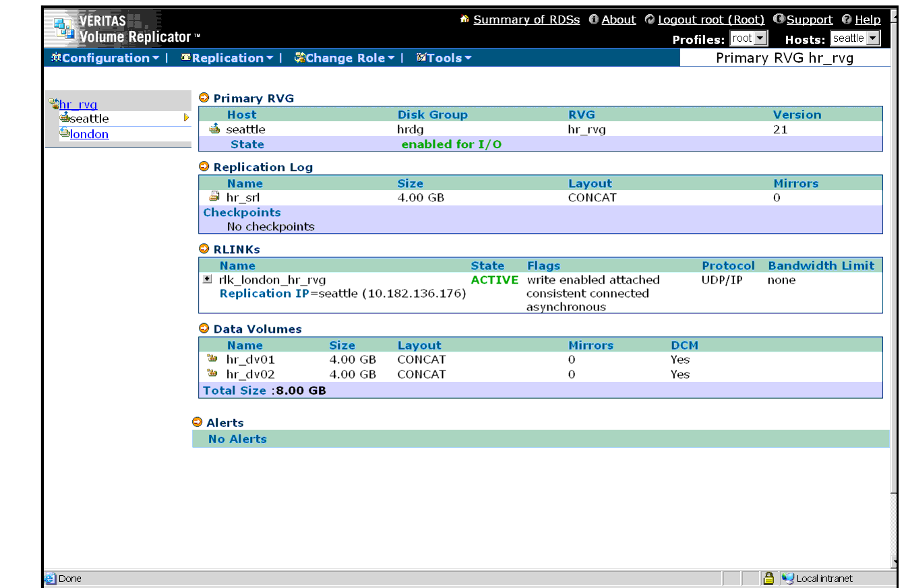Image resolution: width=906 pixels, height=588 pixels.
Task: Click the hr_dv01 volume icon
Action: 212,358
